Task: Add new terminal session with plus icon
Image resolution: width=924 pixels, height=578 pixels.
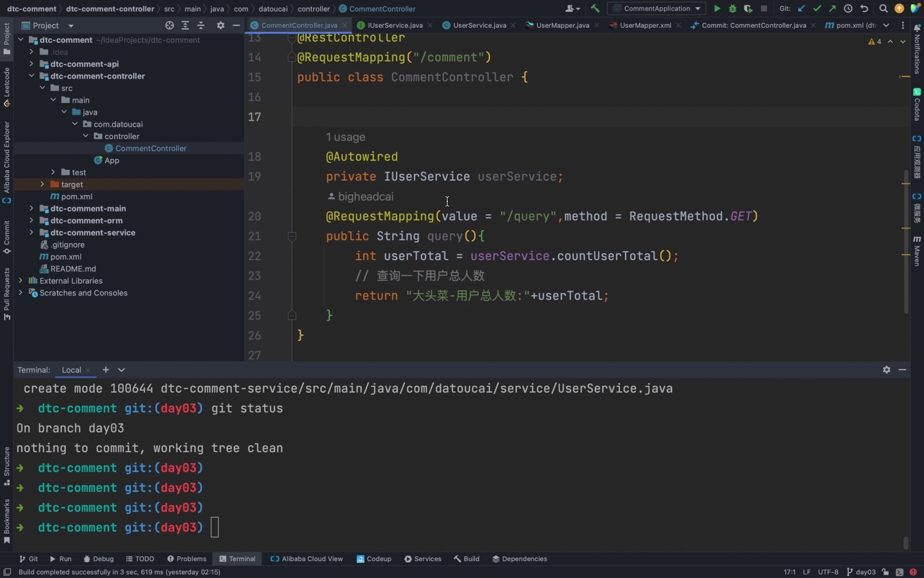Action: coord(106,370)
